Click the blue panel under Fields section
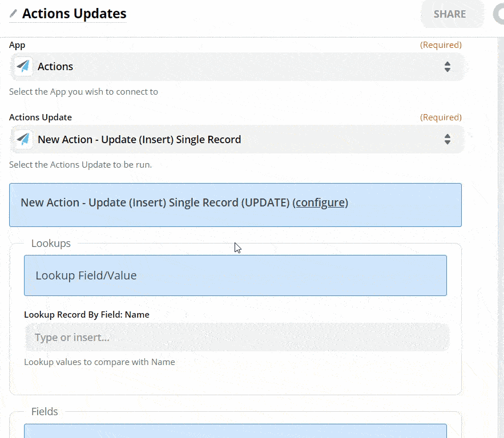The image size is (504, 438). 235,431
